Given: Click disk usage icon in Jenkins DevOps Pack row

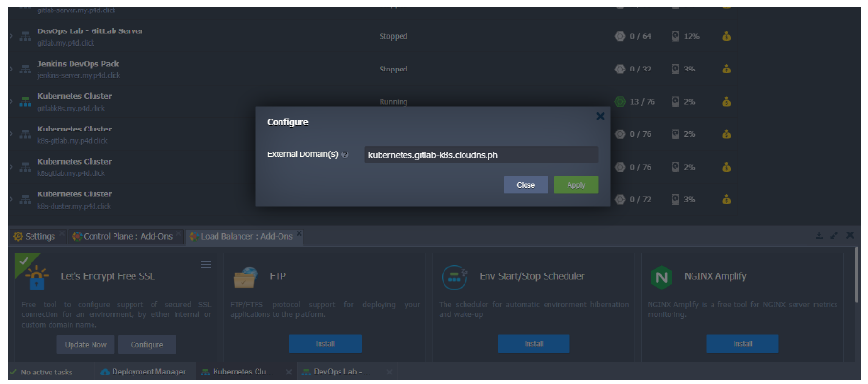Looking at the screenshot, I should coord(675,70).
